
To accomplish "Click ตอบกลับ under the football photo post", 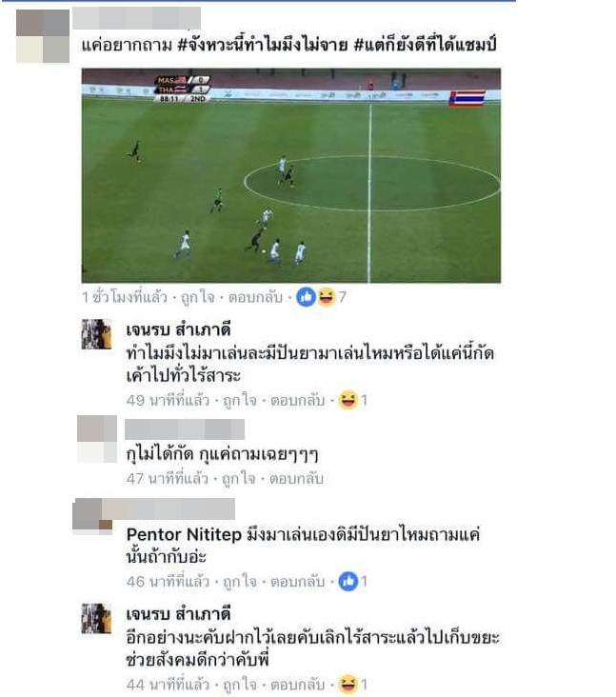I will [255, 297].
